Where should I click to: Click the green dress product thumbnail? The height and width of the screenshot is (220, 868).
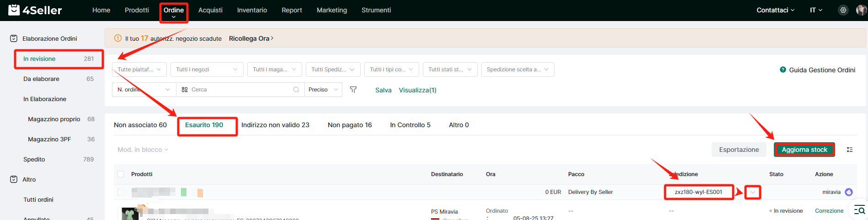click(130, 214)
